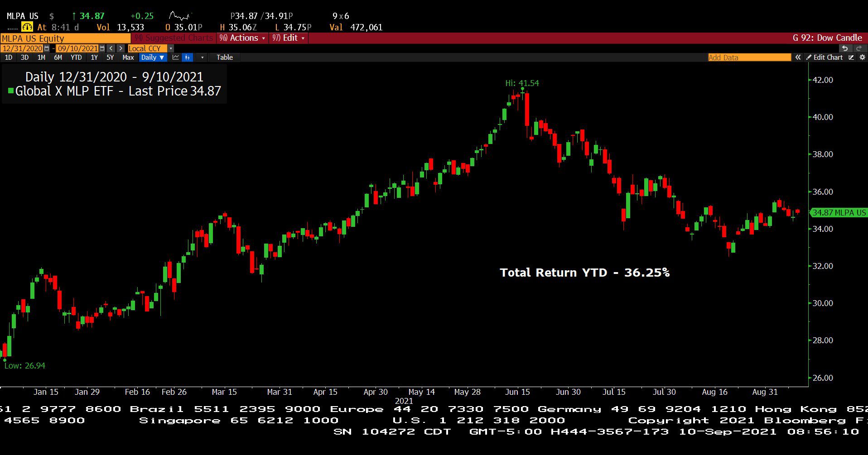The image size is (868, 455).
Task: Open the annotation drawing tool icon
Action: [851, 57]
